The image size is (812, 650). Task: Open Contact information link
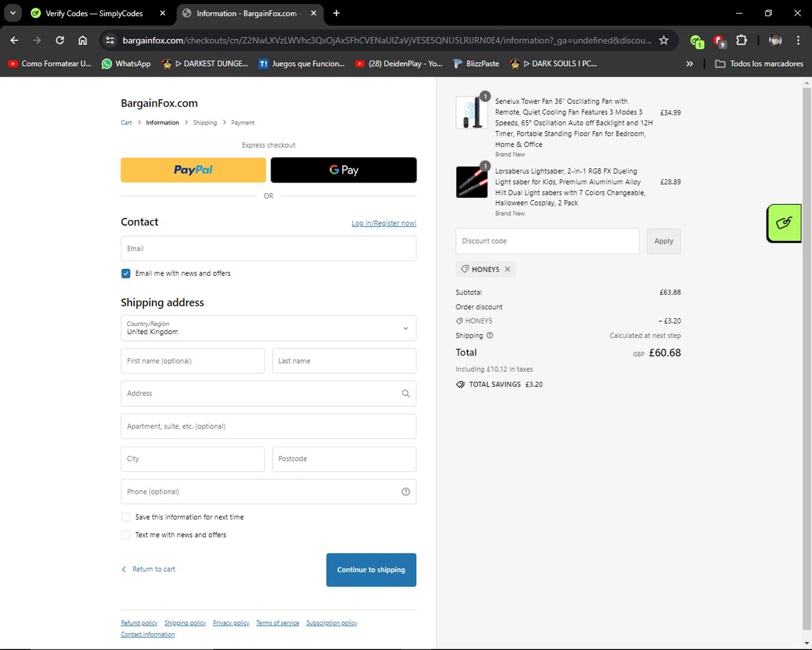coord(148,634)
